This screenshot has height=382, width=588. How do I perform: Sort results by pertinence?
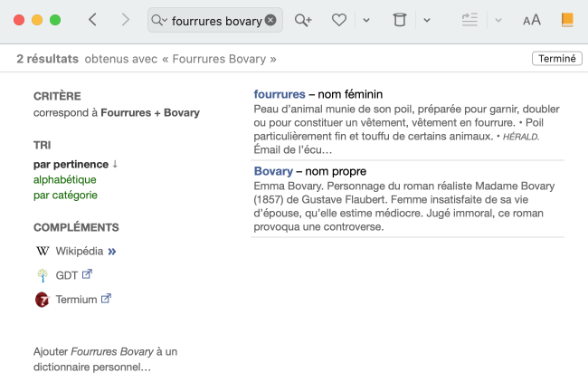(x=71, y=164)
